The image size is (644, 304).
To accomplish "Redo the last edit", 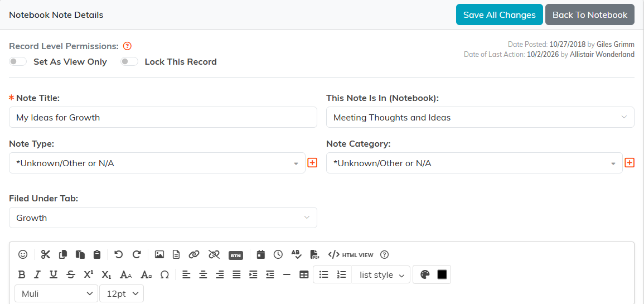I will [137, 255].
